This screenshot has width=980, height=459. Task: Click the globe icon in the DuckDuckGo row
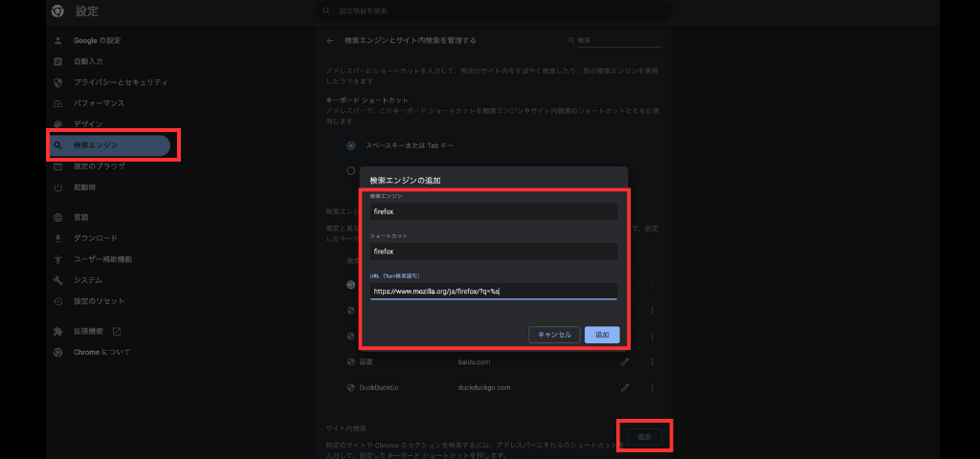tap(351, 388)
